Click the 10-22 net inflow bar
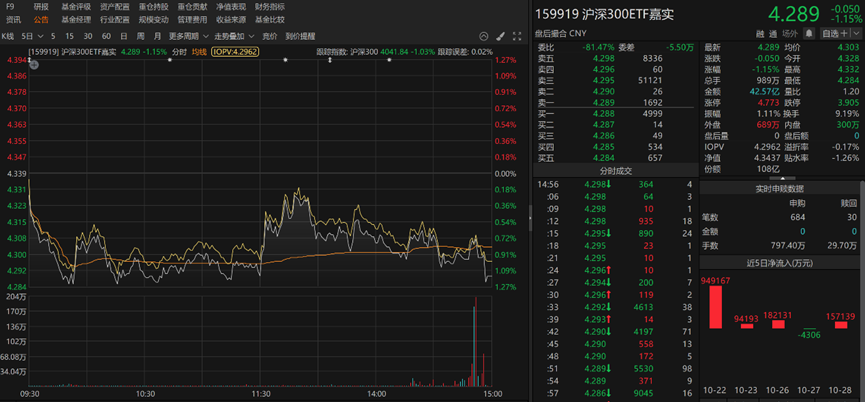The height and width of the screenshot is (402, 865). [715, 307]
